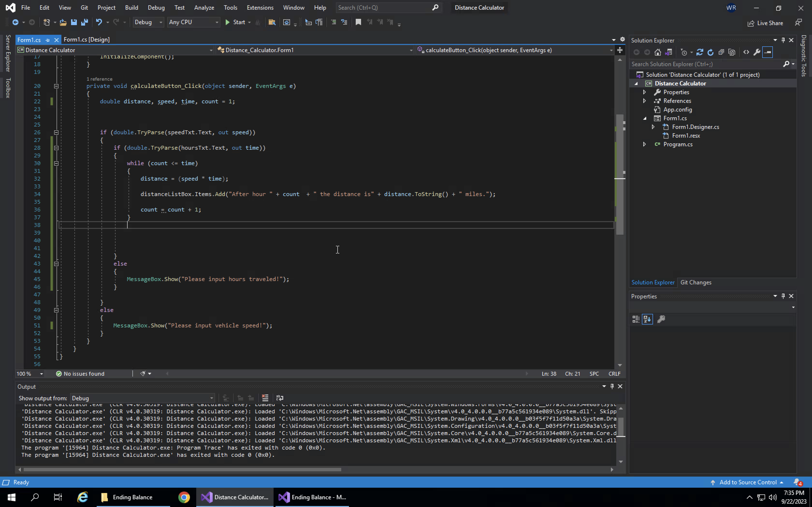The height and width of the screenshot is (507, 812).
Task: Toggle Preview Selected Items button
Action: click(x=767, y=52)
